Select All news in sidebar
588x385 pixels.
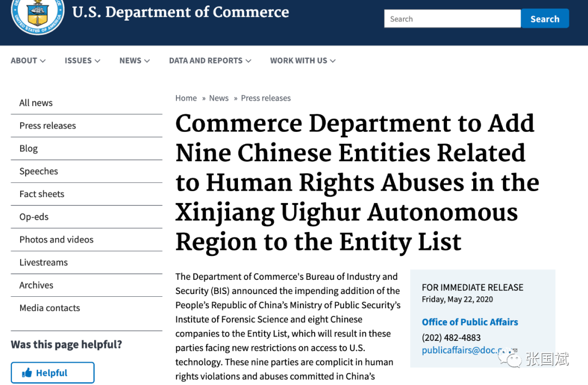pos(36,103)
